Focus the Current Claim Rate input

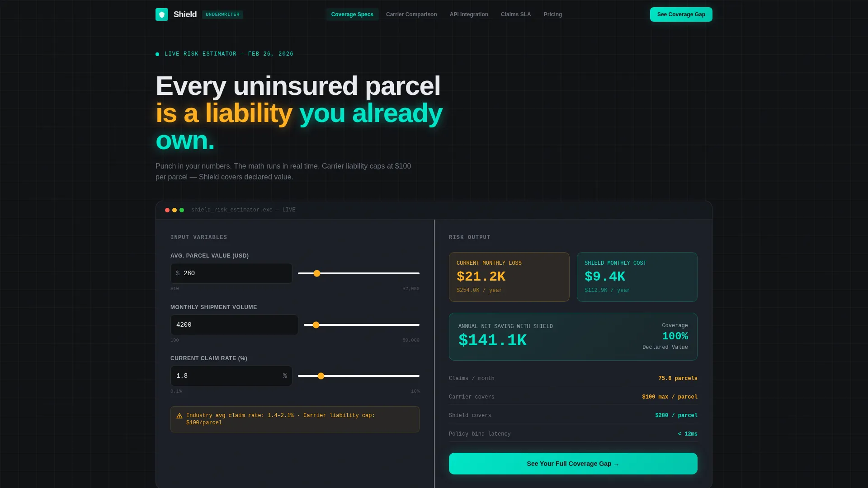pyautogui.click(x=231, y=376)
